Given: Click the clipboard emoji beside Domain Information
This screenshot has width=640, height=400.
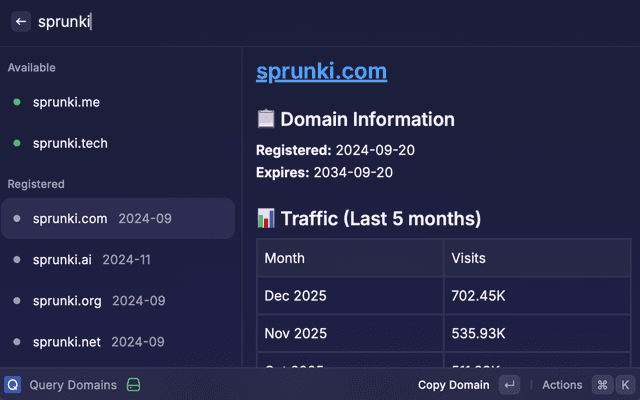Looking at the screenshot, I should (266, 120).
